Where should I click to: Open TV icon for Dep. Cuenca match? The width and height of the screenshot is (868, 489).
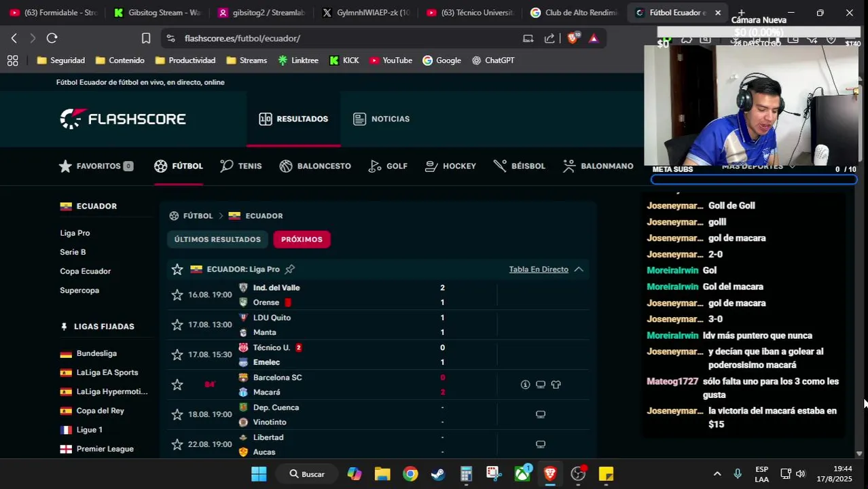click(541, 414)
